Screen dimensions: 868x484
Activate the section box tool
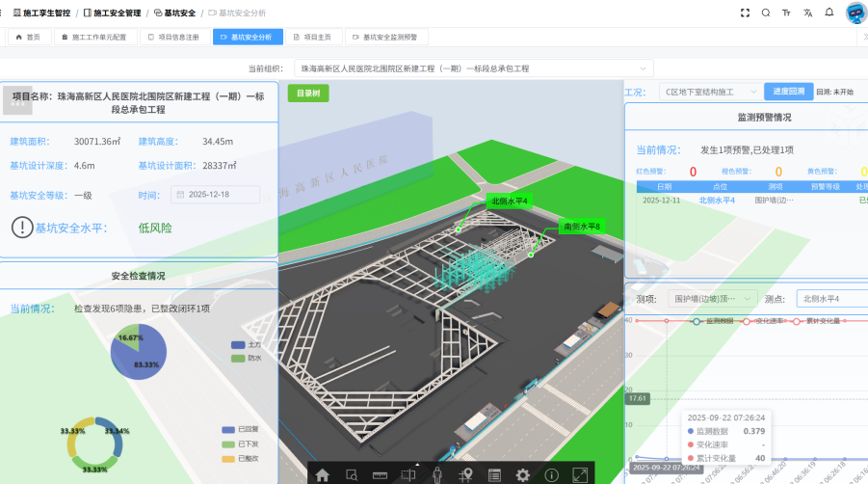click(408, 475)
